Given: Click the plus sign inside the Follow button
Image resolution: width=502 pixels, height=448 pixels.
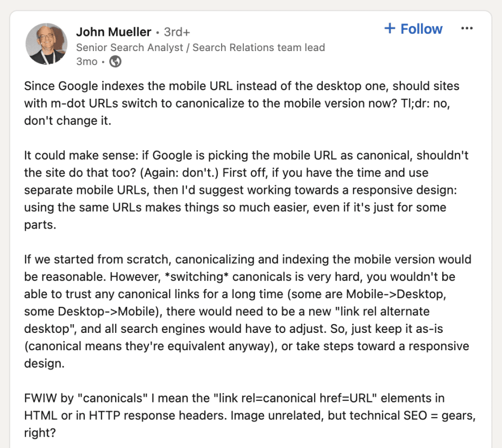Looking at the screenshot, I should coord(391,29).
